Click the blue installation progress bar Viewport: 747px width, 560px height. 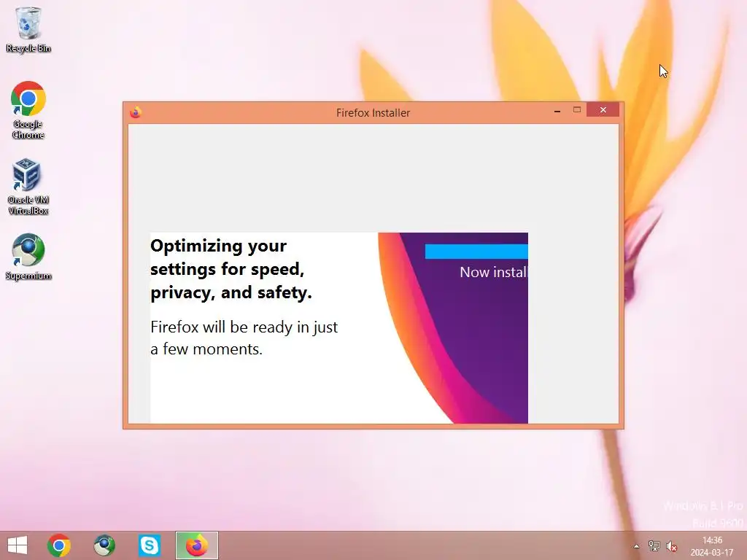(x=476, y=252)
